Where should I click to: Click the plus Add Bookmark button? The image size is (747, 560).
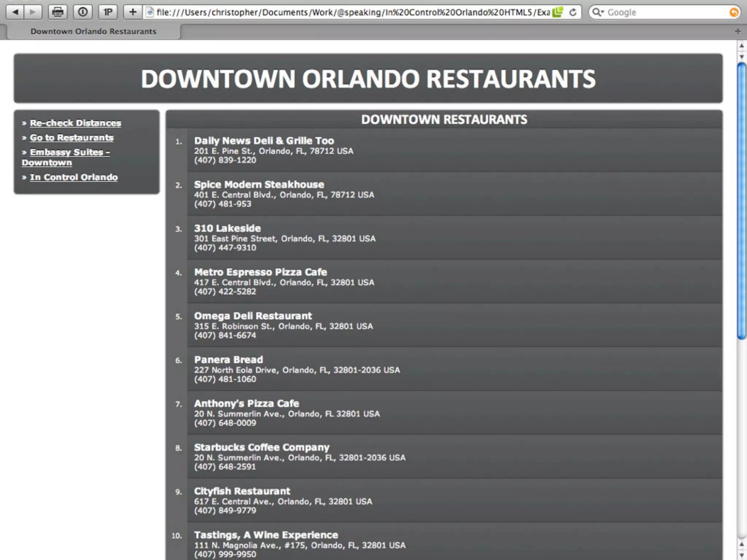click(133, 12)
